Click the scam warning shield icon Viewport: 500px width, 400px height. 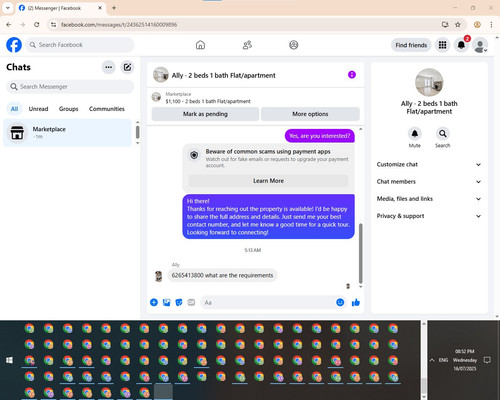point(194,155)
